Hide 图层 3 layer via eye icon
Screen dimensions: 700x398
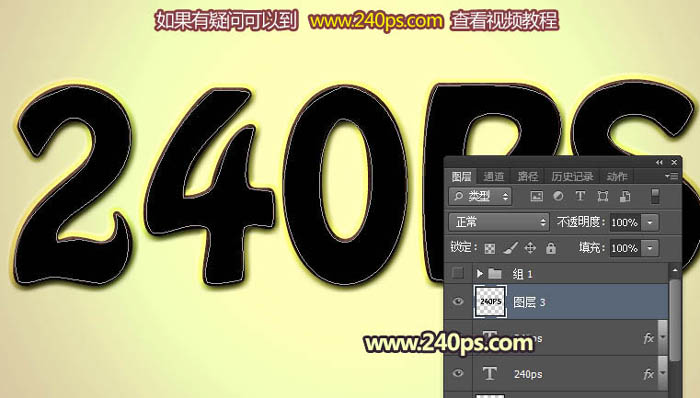point(458,302)
